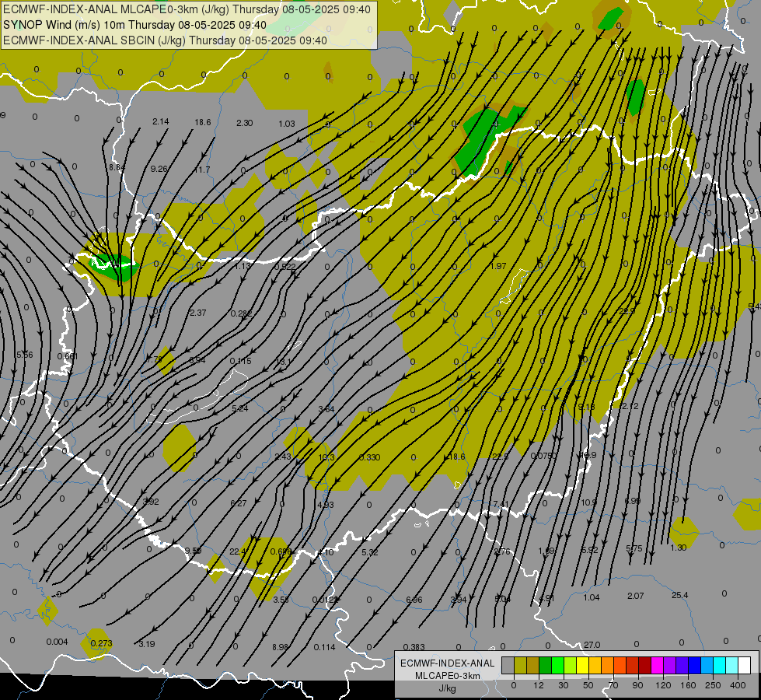Click the legend tick label '90'
Screen dimensions: 761x700
[637, 685]
